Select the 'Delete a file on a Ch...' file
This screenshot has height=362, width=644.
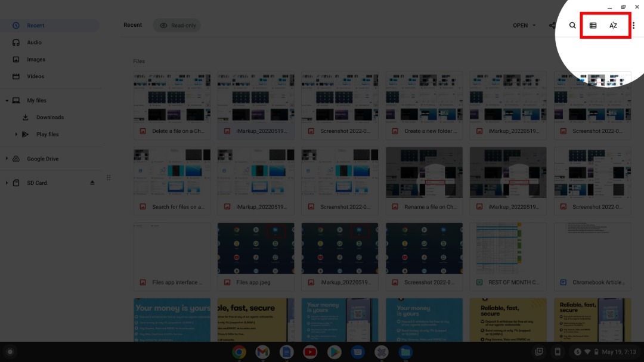point(172,106)
